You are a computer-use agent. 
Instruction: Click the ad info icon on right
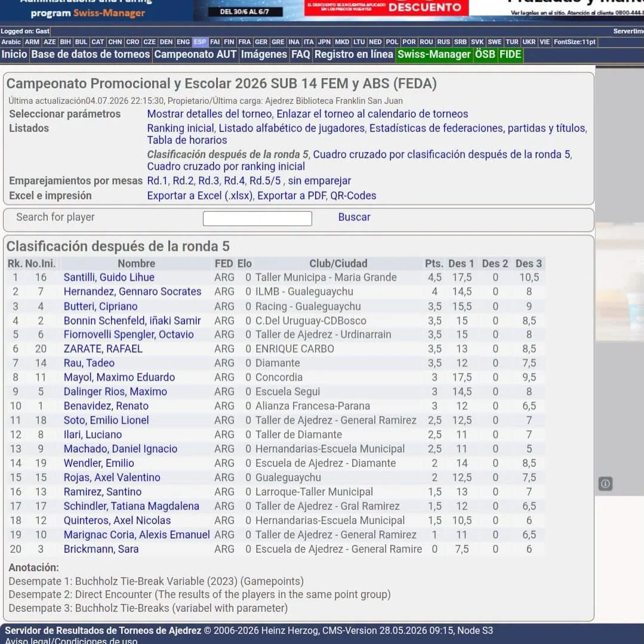click(x=605, y=484)
